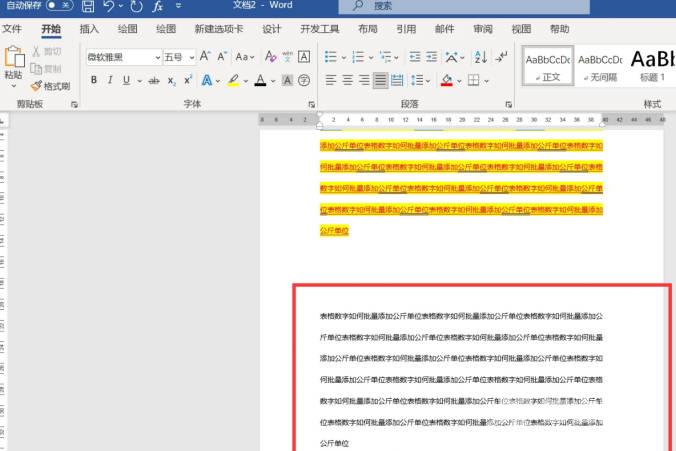
Task: Click the Paste (粘贴) icon
Action: click(x=13, y=62)
